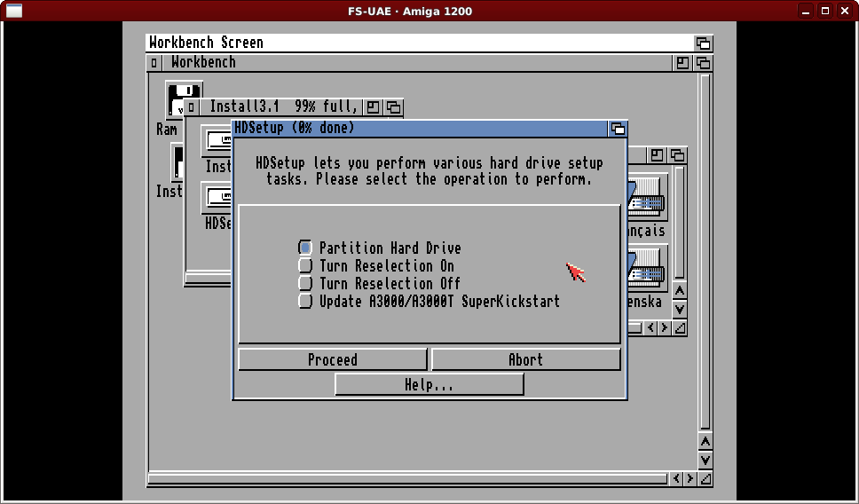Select Partition Hard Drive radio option

[305, 248]
